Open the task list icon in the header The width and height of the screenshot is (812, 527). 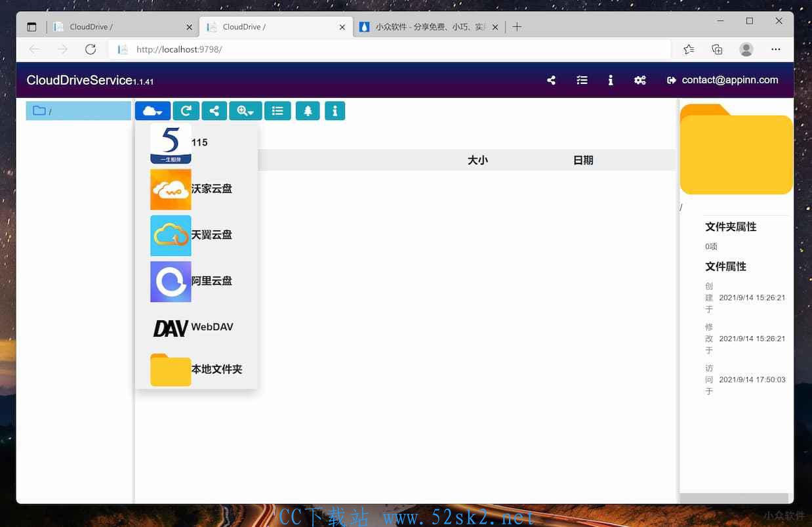582,80
